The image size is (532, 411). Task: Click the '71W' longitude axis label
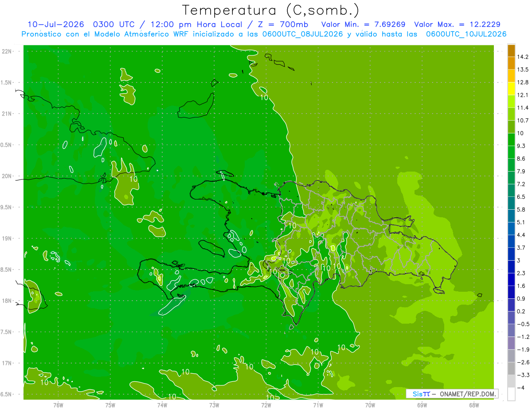(318, 405)
